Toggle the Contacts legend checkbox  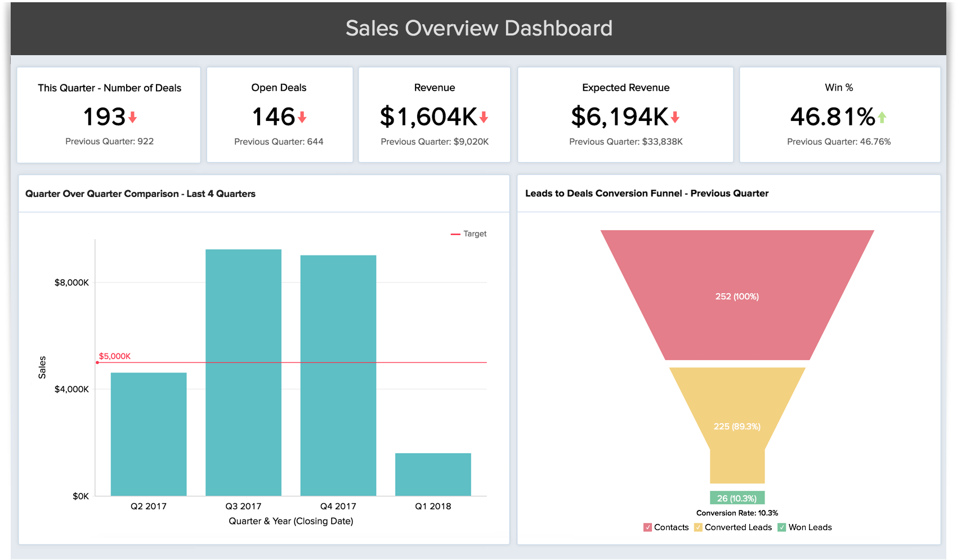pyautogui.click(x=647, y=527)
